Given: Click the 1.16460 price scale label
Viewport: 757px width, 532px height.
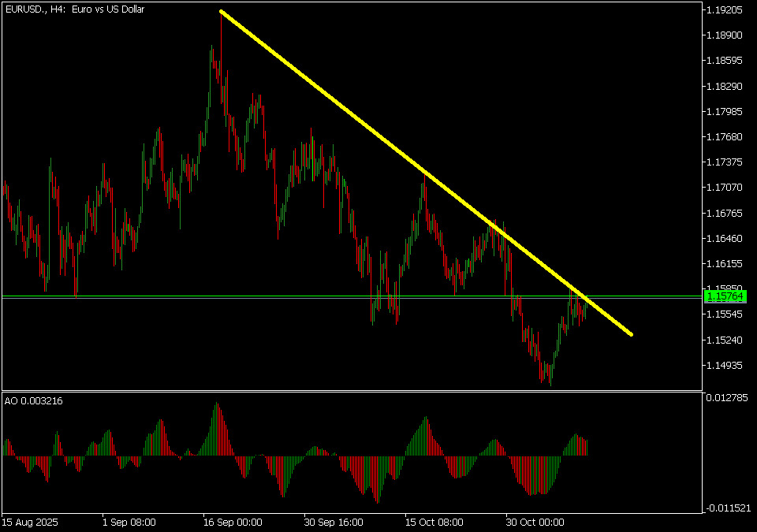Looking at the screenshot, I should tap(724, 238).
